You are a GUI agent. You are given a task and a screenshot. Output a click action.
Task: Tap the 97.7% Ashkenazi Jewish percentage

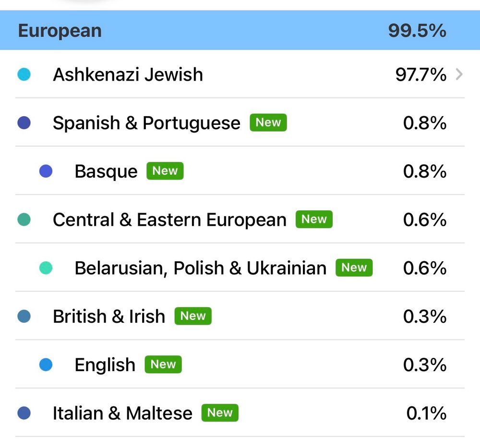click(x=420, y=74)
